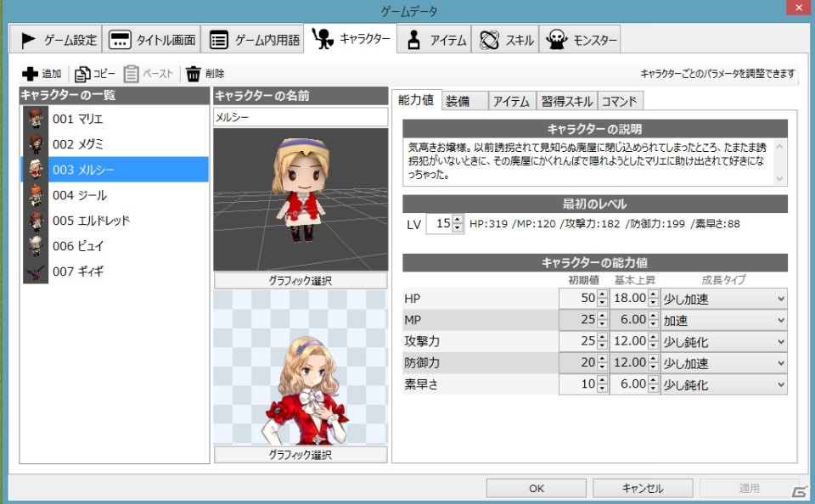Click the 002 メグミ character sprite icon
The width and height of the screenshot is (815, 504).
[36, 144]
